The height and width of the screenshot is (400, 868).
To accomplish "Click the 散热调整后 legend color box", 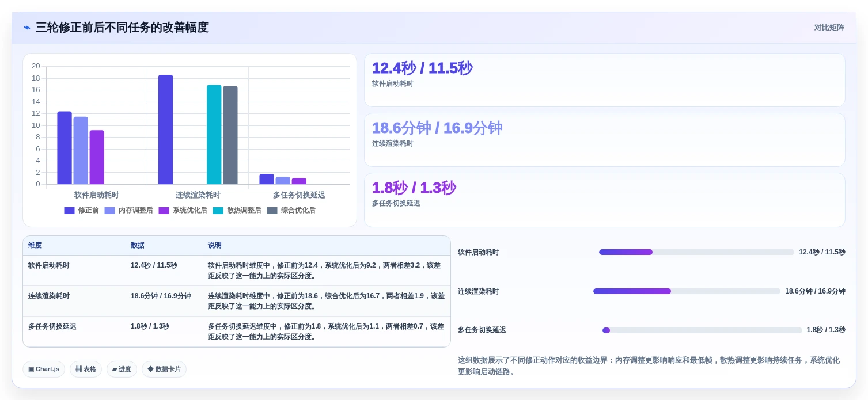I will [218, 211].
